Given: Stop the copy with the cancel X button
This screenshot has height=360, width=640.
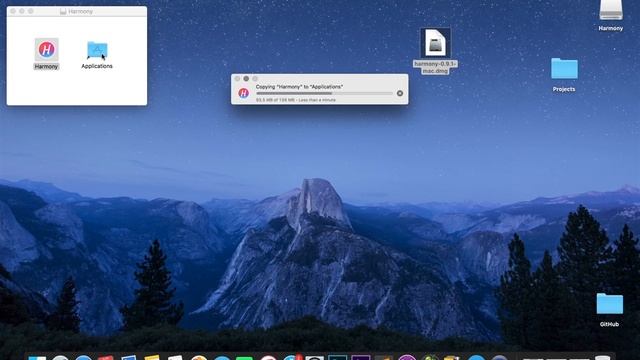Looking at the screenshot, I should point(400,93).
